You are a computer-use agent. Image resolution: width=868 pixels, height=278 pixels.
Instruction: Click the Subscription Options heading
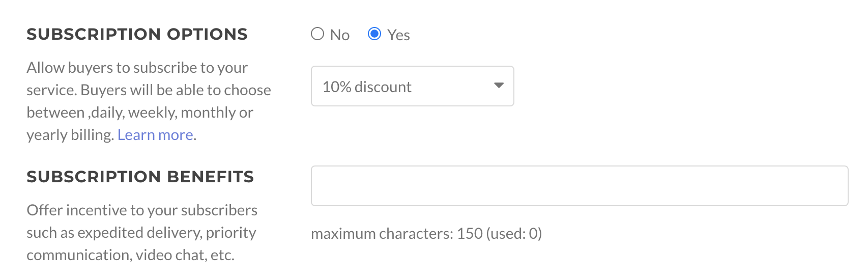point(137,34)
